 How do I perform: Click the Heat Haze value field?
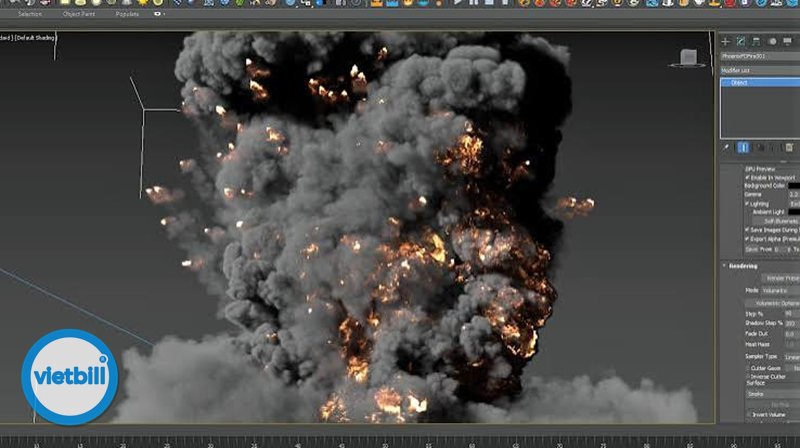[790, 344]
